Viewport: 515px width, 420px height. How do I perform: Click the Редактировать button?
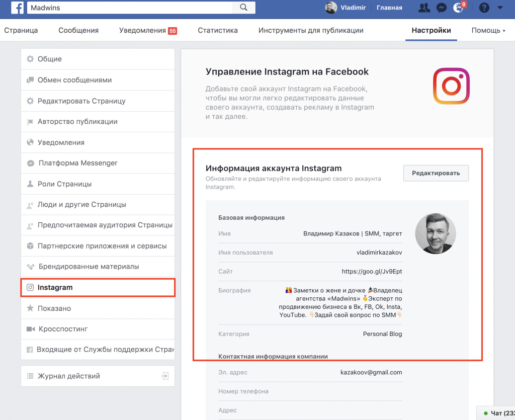(436, 173)
